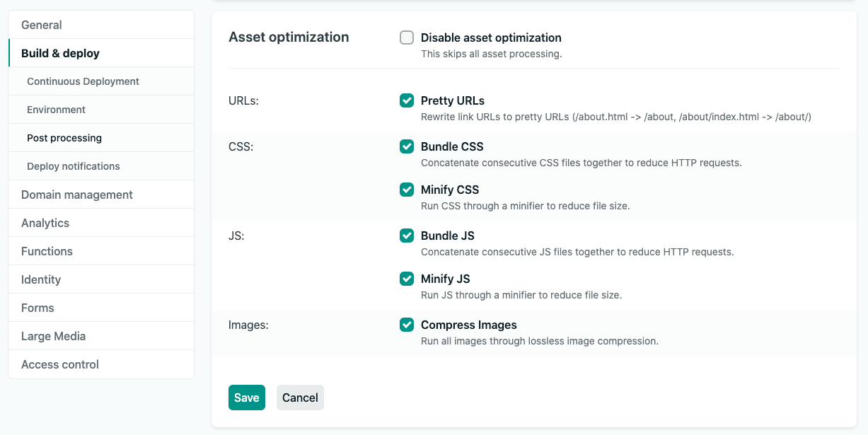Click 'Concatenate consecutive JS files' description
868x435 pixels.
[x=577, y=252]
